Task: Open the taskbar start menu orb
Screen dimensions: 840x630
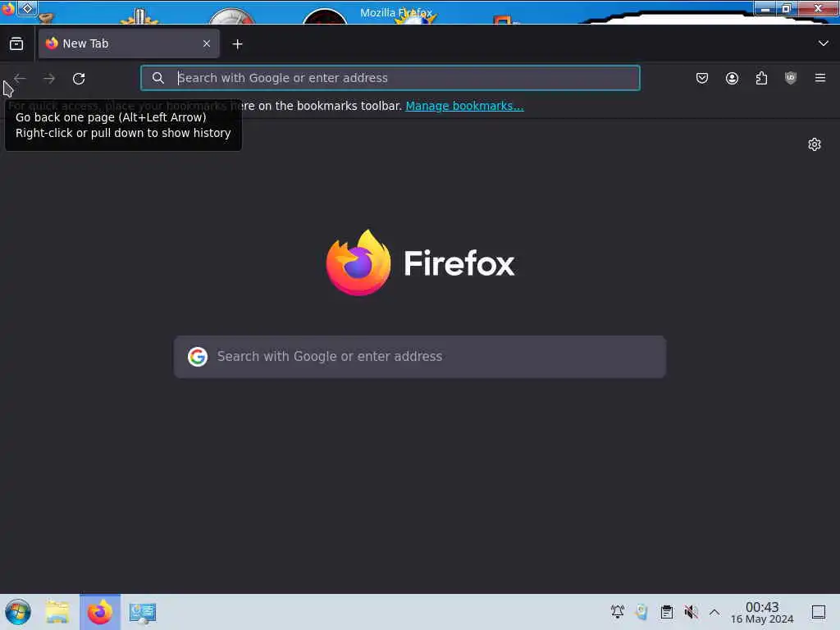Action: 18,612
